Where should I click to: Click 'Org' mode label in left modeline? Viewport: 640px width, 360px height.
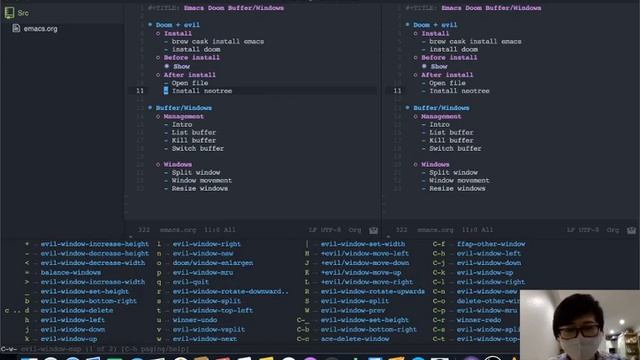pyautogui.click(x=355, y=230)
